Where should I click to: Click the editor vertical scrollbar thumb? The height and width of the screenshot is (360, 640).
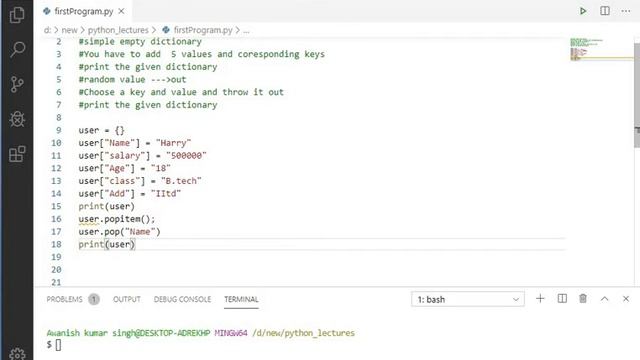coord(637,95)
